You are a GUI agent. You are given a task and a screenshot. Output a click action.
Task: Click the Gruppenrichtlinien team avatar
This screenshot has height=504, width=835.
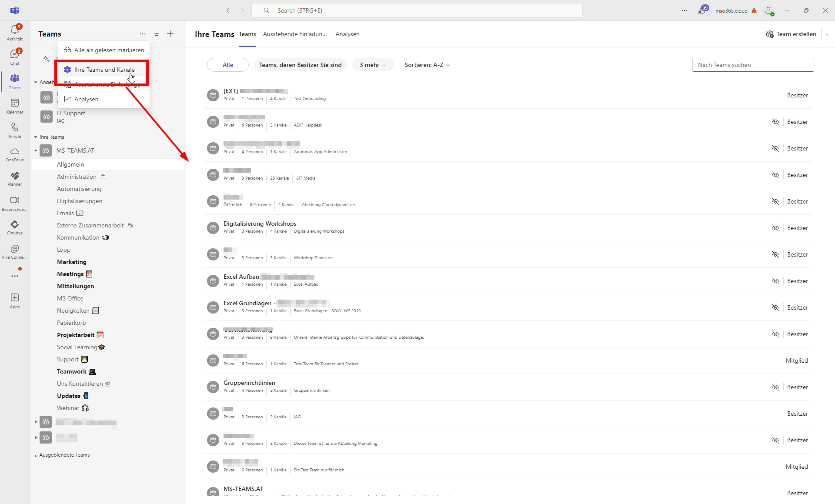coord(213,387)
